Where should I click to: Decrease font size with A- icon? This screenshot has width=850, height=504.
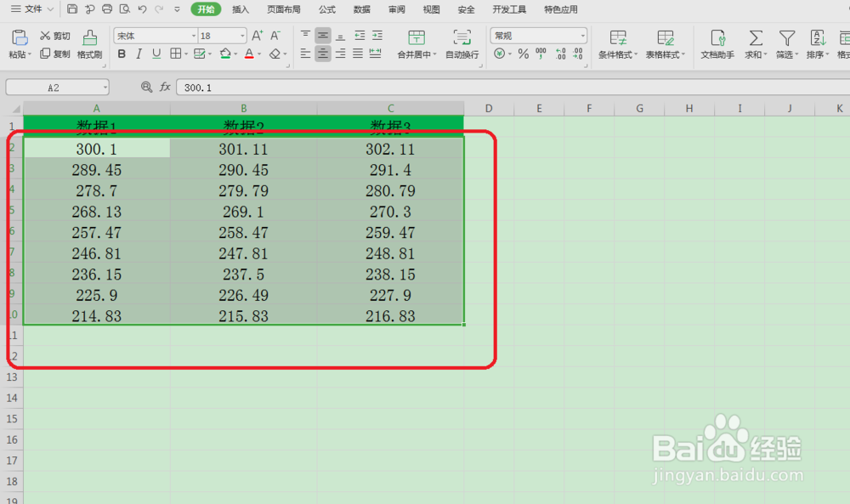pyautogui.click(x=275, y=36)
